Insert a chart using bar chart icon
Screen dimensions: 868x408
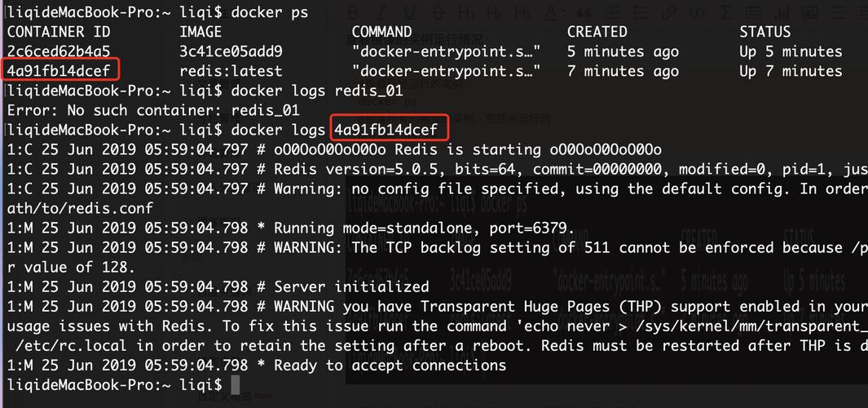782,13
